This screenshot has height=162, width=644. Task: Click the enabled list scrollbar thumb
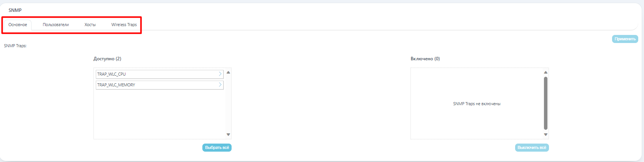coord(546,103)
